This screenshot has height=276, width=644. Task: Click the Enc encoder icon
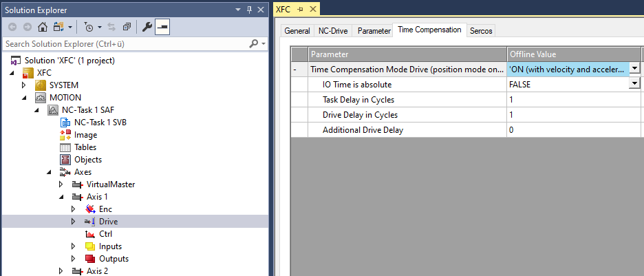coord(90,209)
